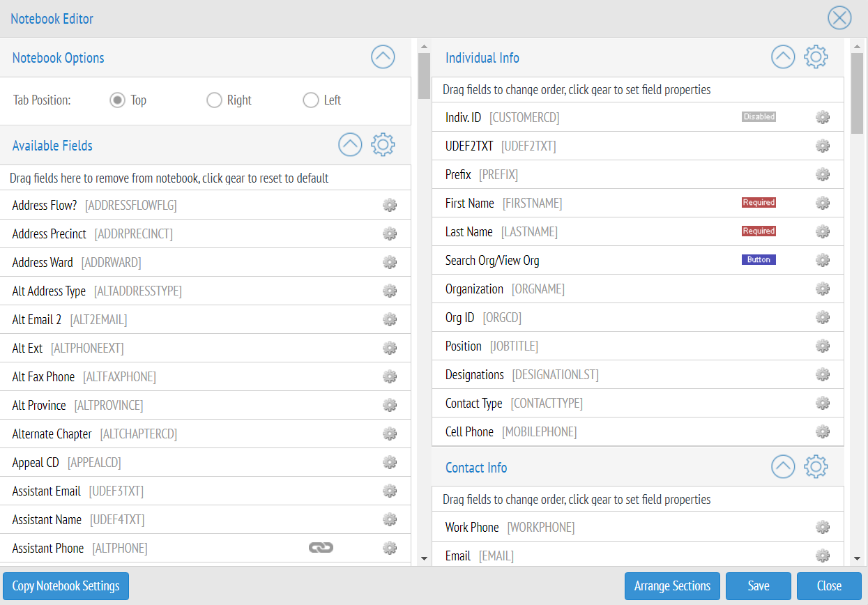Click the Required badge on Last Name

(759, 231)
